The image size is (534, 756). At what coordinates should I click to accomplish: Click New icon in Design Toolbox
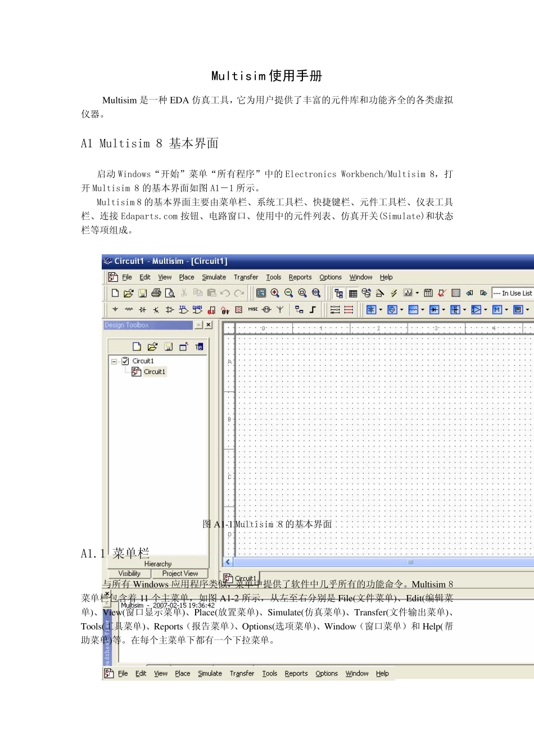137,346
